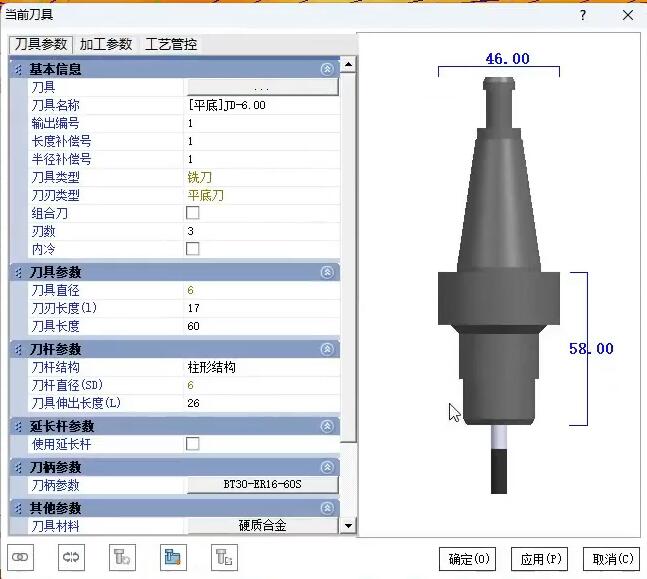The width and height of the screenshot is (647, 579).
Task: Collapse the 基本信息 section chevron
Action: pyautogui.click(x=327, y=70)
